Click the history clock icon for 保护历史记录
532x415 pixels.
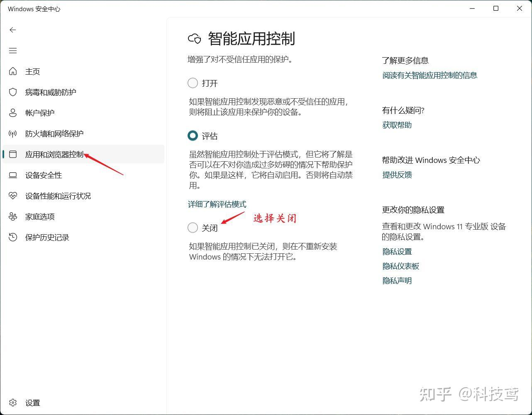point(13,237)
